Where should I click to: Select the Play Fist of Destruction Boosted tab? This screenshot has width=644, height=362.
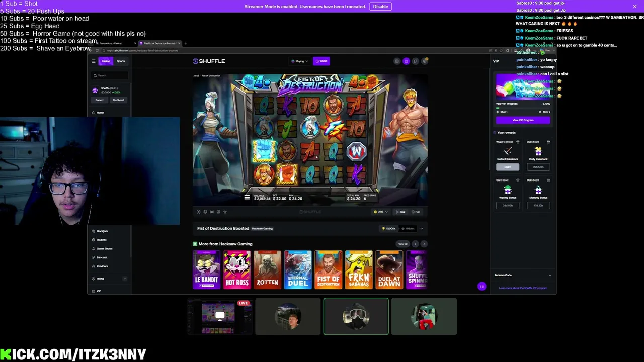coord(159,43)
